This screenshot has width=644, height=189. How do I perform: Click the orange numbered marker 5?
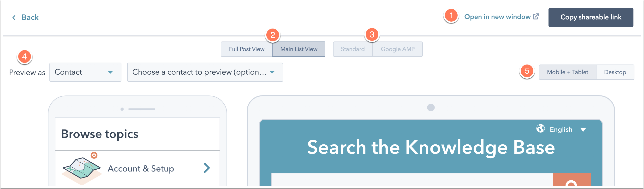[x=527, y=71]
